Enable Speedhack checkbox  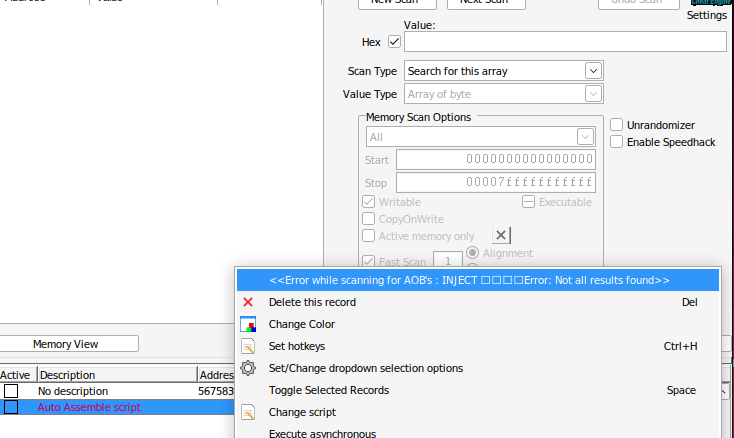(617, 142)
